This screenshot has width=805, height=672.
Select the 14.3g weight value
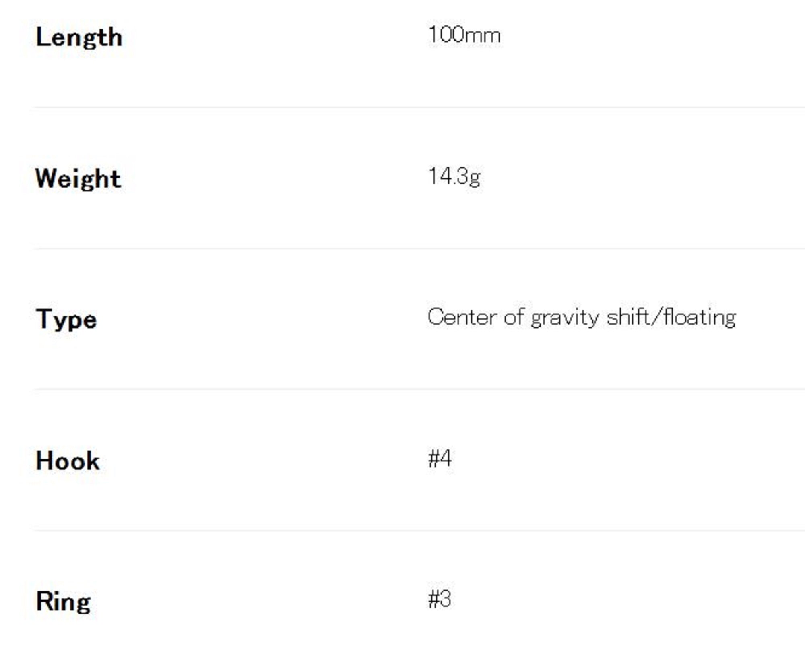coord(454,176)
